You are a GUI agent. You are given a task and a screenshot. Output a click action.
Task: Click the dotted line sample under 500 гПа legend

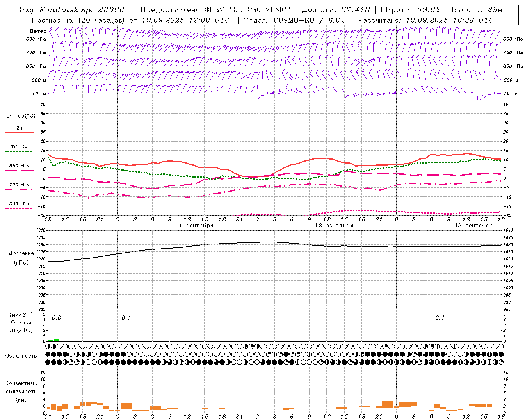click(x=18, y=208)
